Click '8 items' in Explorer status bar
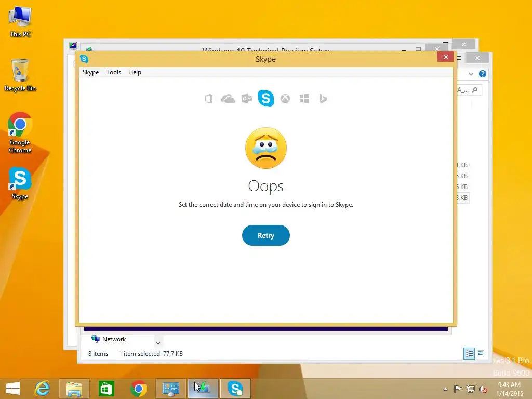Image resolution: width=532 pixels, height=399 pixels. [98, 353]
